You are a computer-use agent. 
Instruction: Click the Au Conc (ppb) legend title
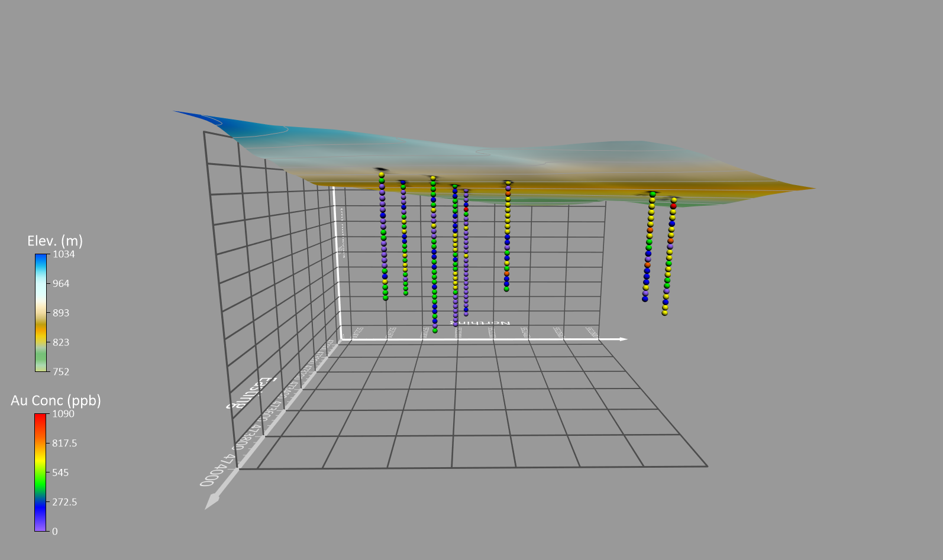click(56, 401)
